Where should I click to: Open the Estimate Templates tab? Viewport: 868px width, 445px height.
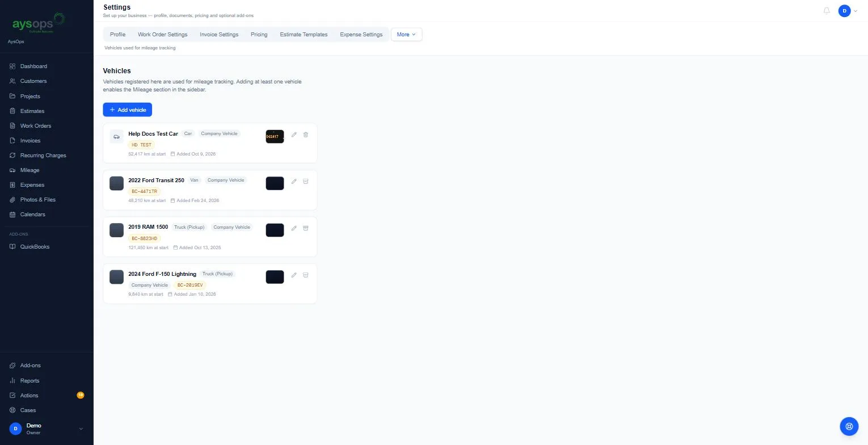coord(304,35)
